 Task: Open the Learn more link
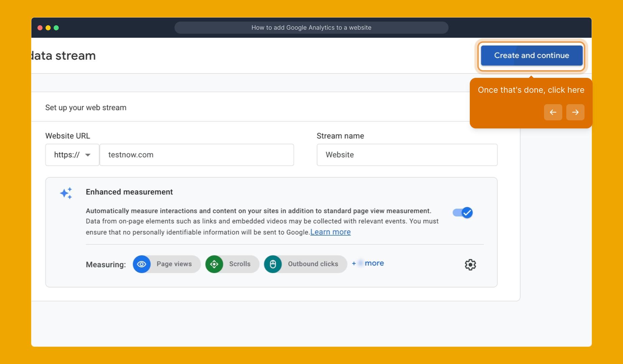coord(330,232)
